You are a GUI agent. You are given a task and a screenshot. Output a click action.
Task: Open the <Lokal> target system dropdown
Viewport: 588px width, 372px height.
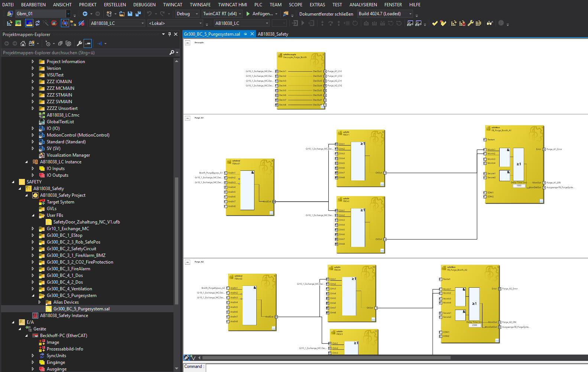(201, 23)
